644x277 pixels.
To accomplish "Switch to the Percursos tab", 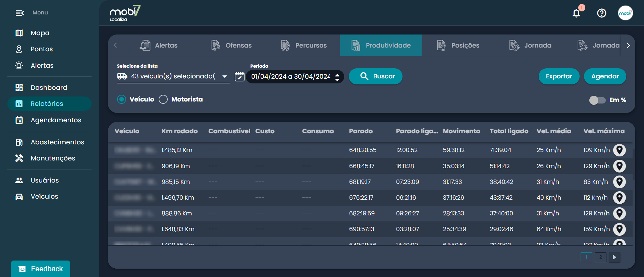I will [x=304, y=45].
